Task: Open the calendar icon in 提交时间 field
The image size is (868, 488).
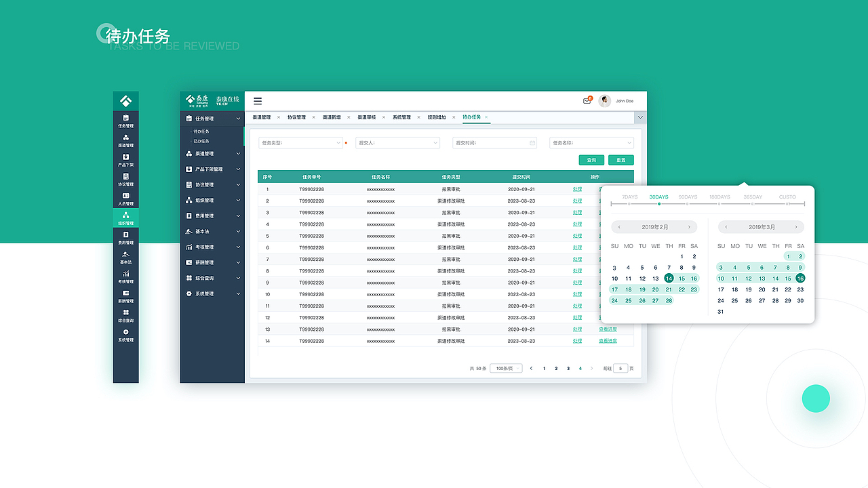Action: coord(532,143)
